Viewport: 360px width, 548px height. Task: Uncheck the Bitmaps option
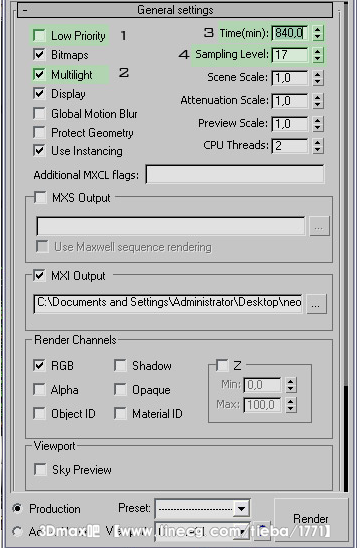coord(39,55)
